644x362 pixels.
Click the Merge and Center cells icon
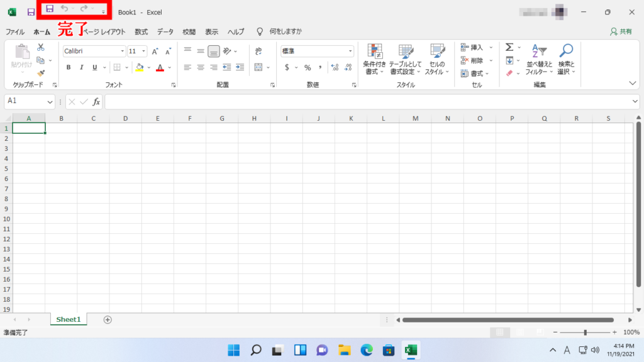click(x=258, y=67)
